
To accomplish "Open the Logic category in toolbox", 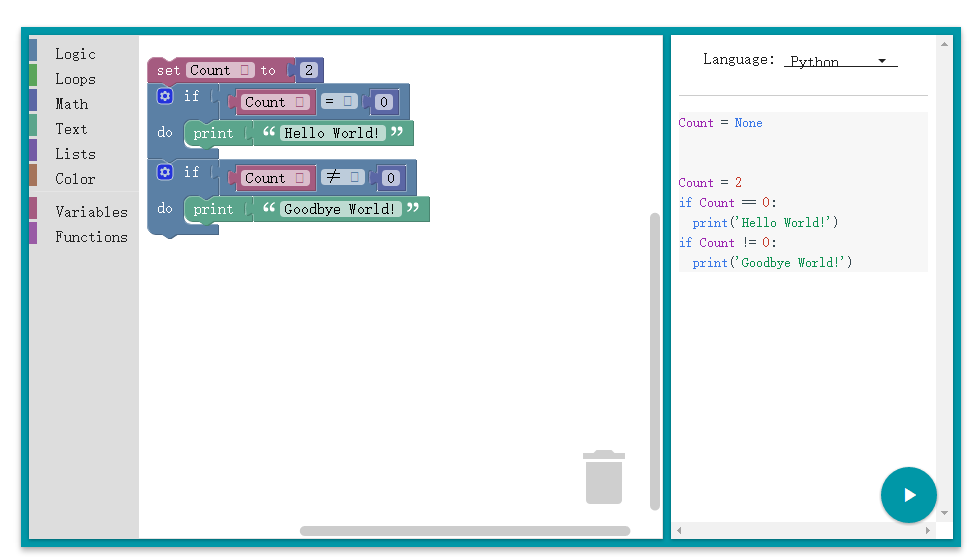I will click(x=75, y=54).
